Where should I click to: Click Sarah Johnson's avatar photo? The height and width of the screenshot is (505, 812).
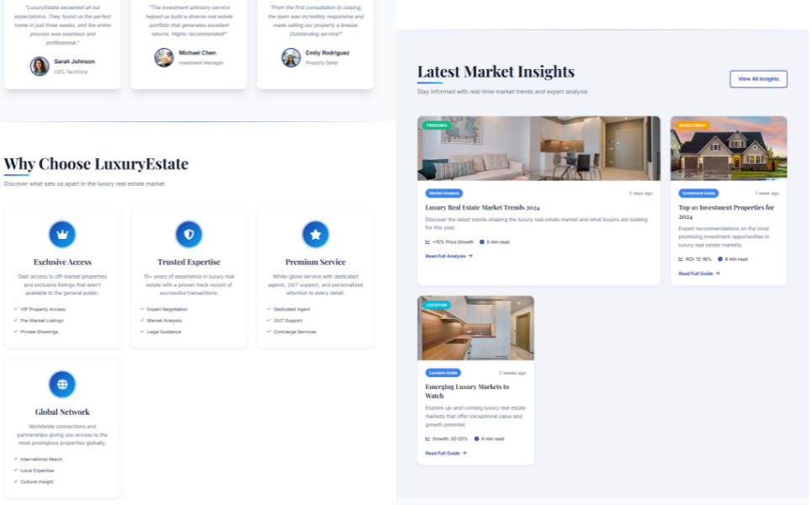40,66
